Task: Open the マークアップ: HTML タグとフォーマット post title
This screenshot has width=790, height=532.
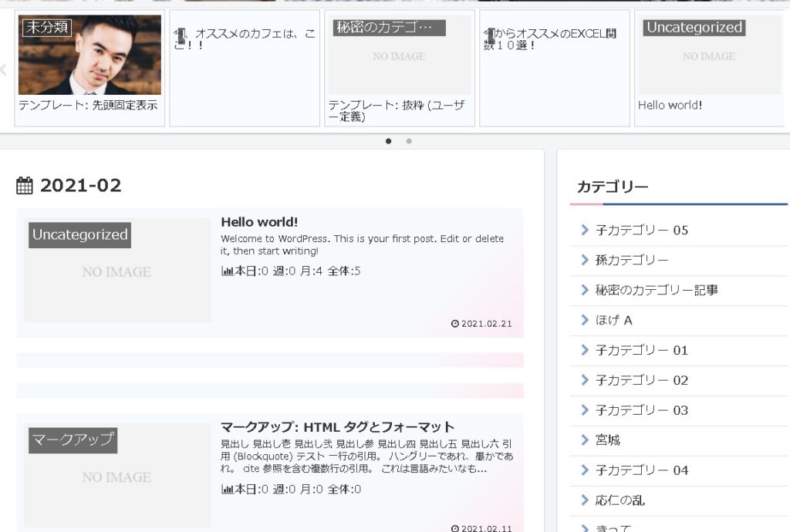Action: (x=337, y=427)
